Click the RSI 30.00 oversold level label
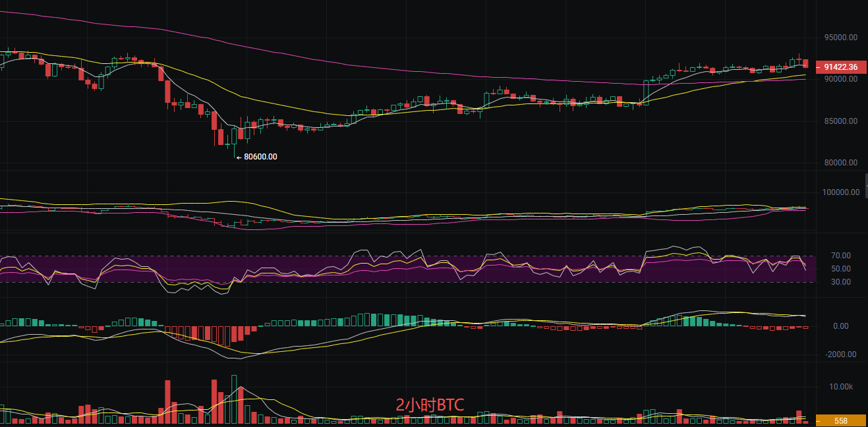The image size is (868, 427). [x=840, y=282]
